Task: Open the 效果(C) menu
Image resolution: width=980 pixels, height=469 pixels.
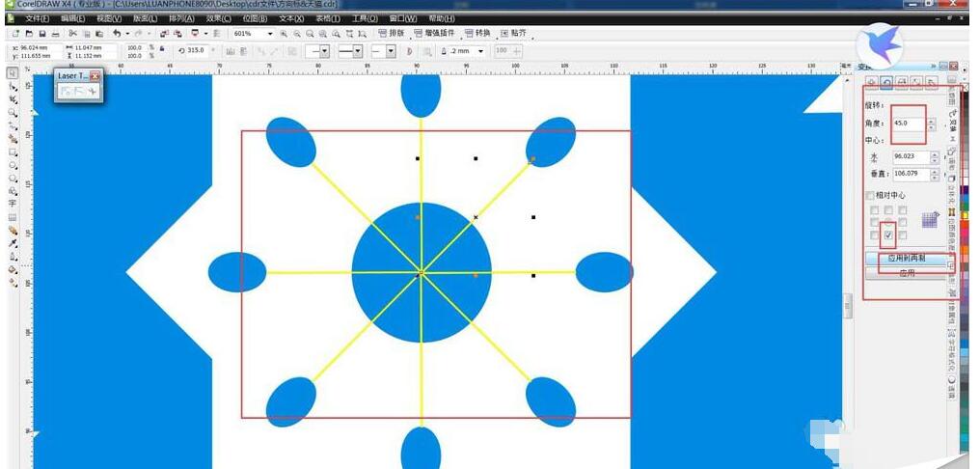Action: pos(218,18)
